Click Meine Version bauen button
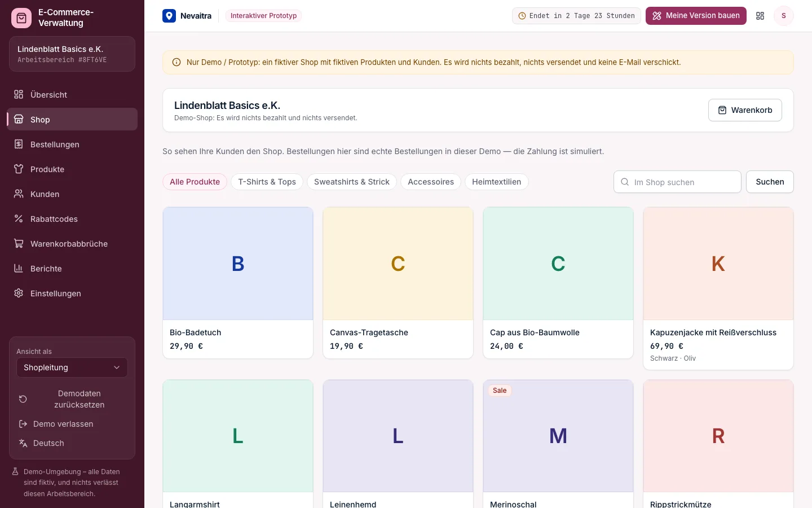 696,16
